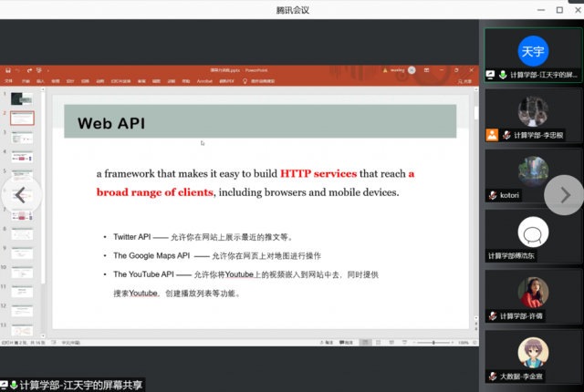This screenshot has height=392, width=584.
Task: Click the 计算学部-许倩 participant video tile
Action: [x=533, y=295]
